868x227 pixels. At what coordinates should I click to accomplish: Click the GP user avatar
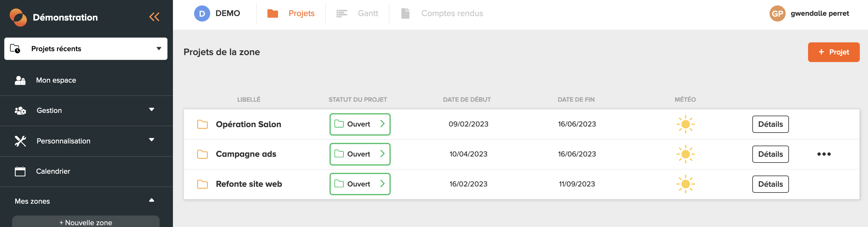[x=777, y=14]
